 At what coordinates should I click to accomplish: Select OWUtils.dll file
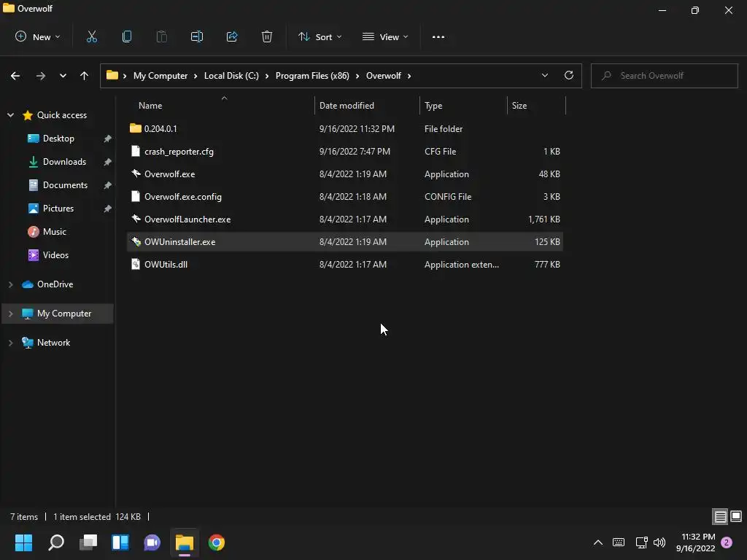coord(345,264)
